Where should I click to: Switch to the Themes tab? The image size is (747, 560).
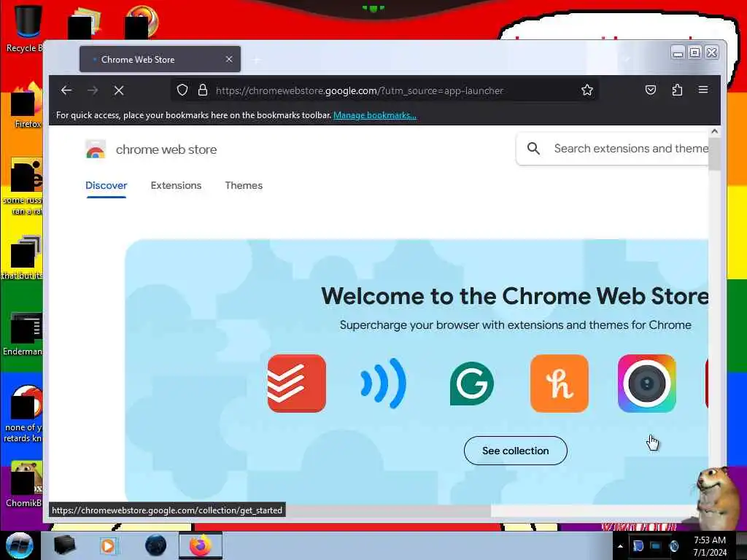[244, 186]
